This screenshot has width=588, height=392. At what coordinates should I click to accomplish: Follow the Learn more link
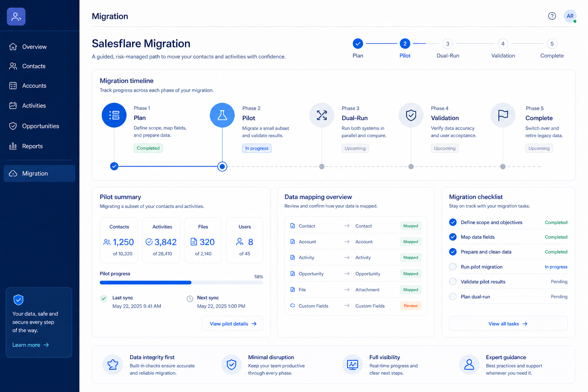31,345
